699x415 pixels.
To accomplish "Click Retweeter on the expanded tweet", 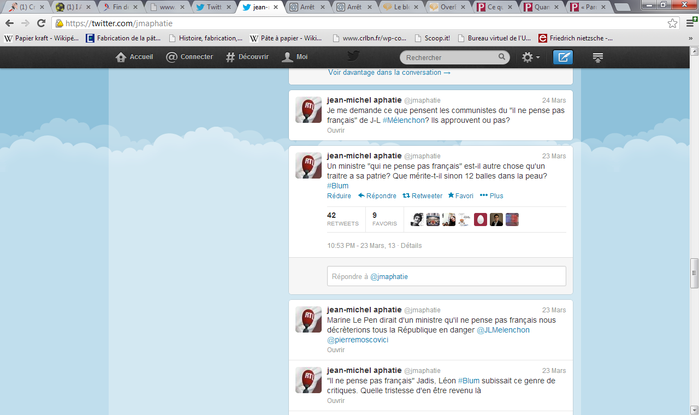I will (422, 196).
